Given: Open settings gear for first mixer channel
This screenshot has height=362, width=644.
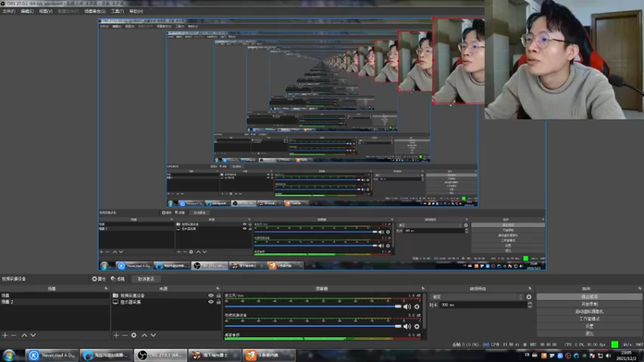Looking at the screenshot, I should (417, 306).
